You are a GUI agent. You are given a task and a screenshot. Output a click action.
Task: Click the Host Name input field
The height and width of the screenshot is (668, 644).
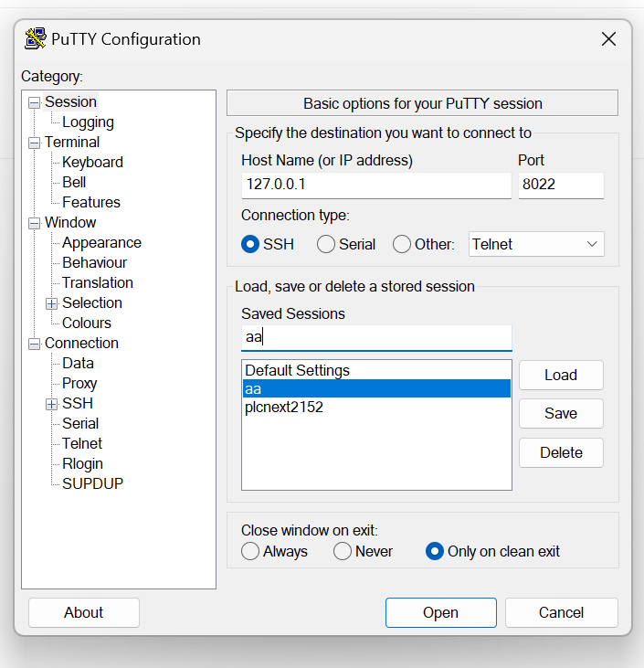(376, 186)
